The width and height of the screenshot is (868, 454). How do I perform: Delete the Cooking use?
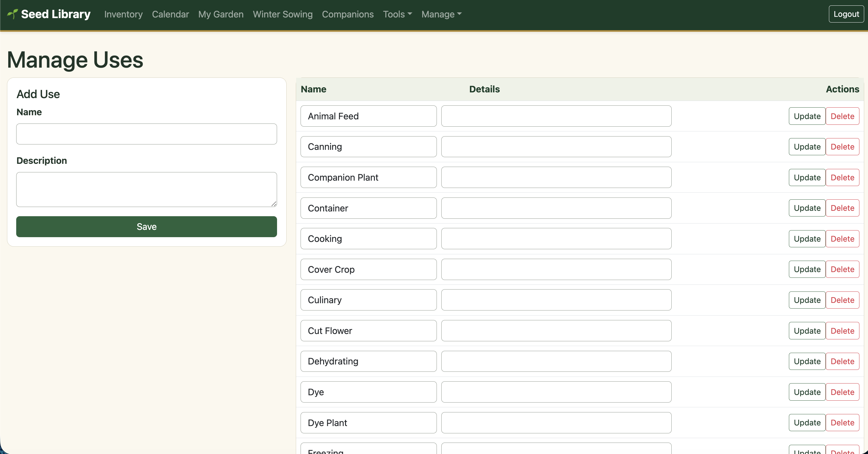point(842,239)
